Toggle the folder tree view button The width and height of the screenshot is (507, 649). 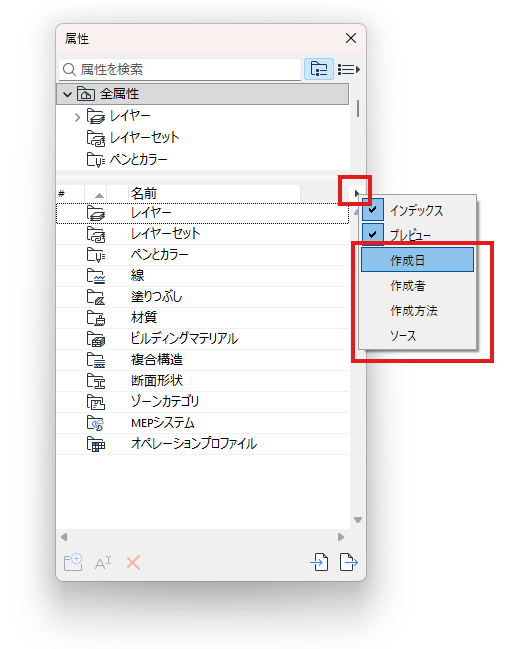pyautogui.click(x=319, y=69)
